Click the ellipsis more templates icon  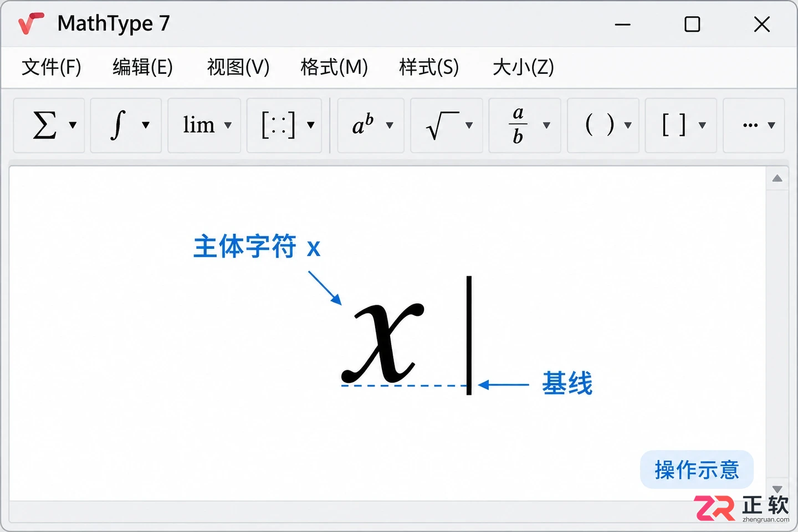(x=750, y=125)
